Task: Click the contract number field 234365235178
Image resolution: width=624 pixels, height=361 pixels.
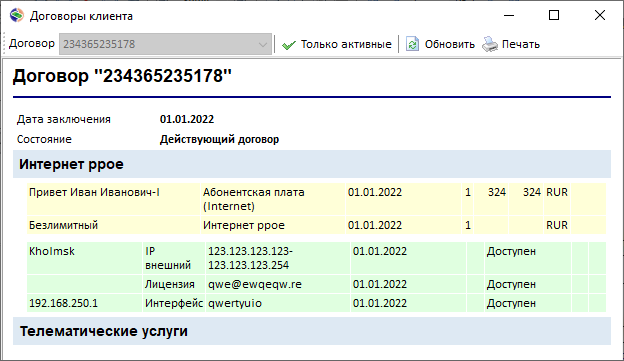Action: click(x=165, y=44)
